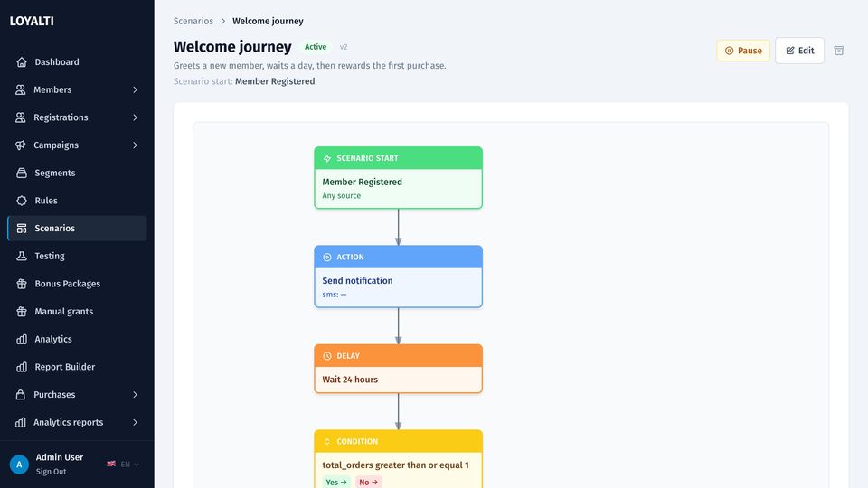This screenshot has width=868, height=488.
Task: Click the Scenarios breadcrumb link
Action: pos(193,21)
